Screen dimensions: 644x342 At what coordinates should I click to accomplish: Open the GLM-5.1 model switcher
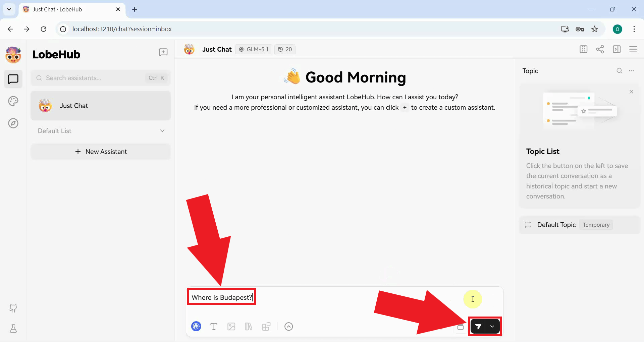click(x=254, y=49)
